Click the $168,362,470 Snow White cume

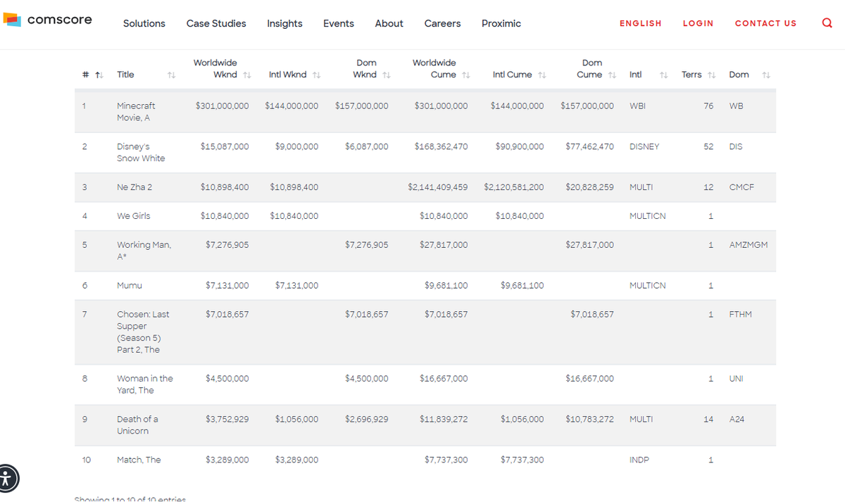441,146
